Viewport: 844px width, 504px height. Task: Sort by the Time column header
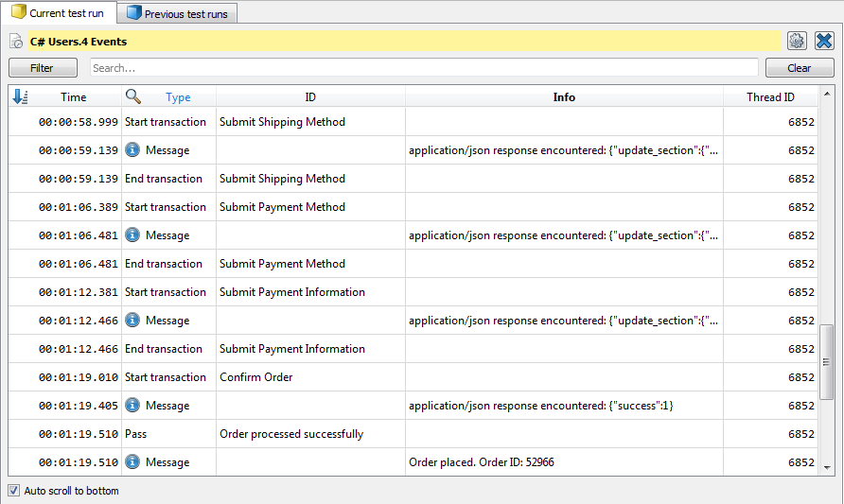click(73, 96)
